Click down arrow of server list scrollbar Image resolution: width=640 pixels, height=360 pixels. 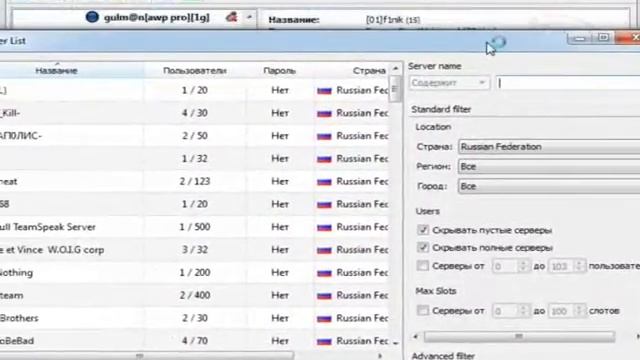coord(395,343)
